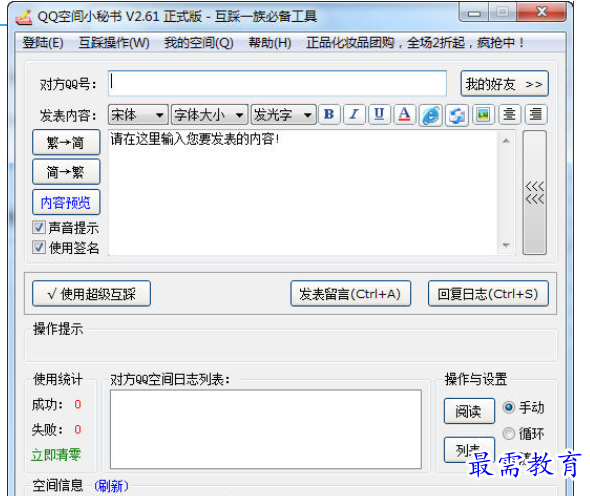The height and width of the screenshot is (496, 590).
Task: Click the 阅读 button
Action: [469, 411]
